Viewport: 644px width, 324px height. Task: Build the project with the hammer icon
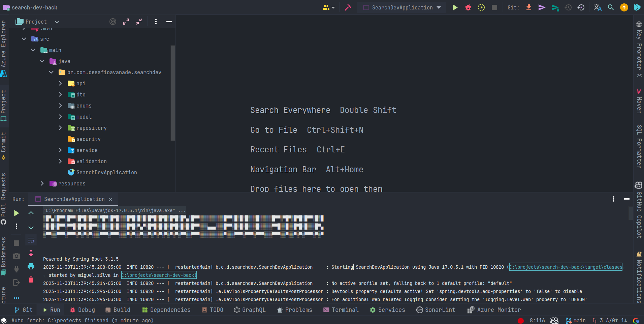pos(348,7)
